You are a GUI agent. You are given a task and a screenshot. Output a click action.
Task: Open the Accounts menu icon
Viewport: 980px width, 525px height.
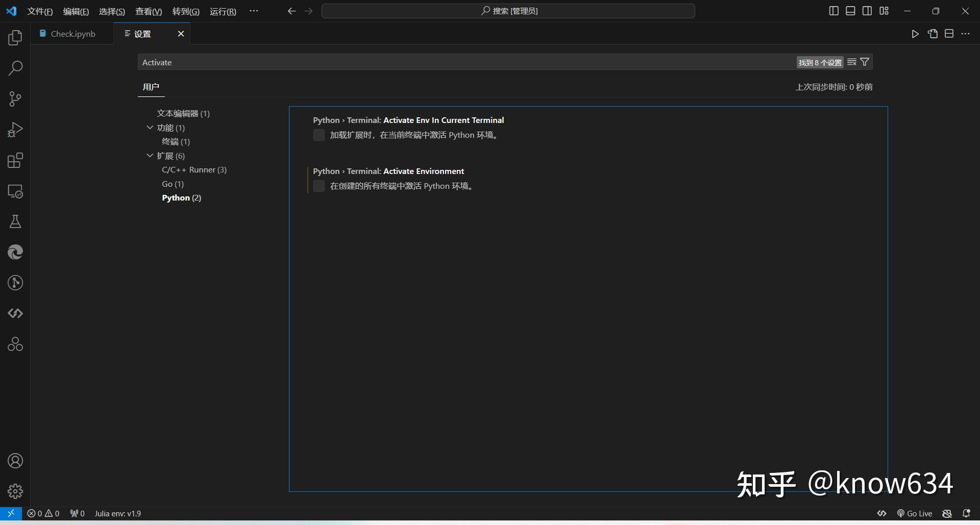15,461
